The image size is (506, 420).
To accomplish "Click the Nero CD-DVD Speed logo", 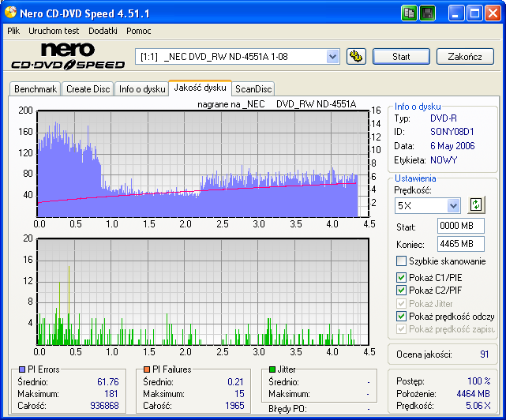I will click(68, 56).
